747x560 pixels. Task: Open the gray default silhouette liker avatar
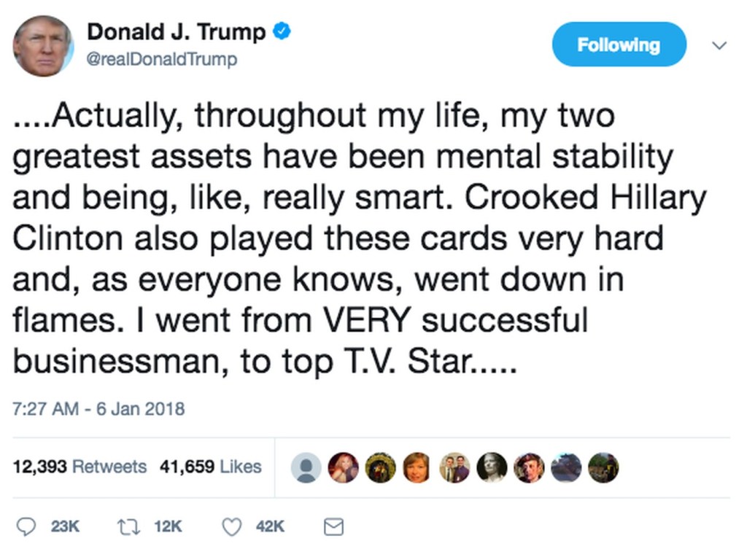point(306,467)
